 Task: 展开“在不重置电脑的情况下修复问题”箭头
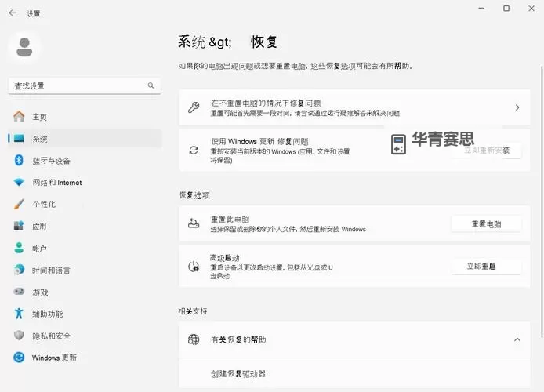coord(517,108)
